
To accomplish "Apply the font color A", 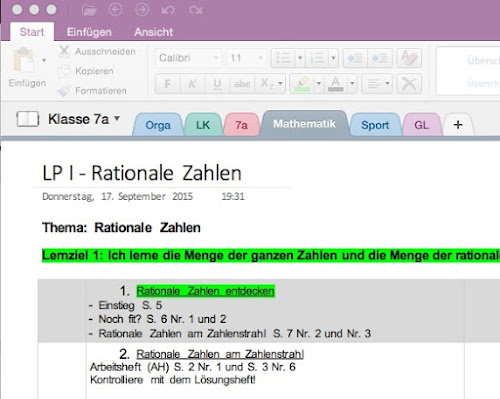I will [336, 83].
